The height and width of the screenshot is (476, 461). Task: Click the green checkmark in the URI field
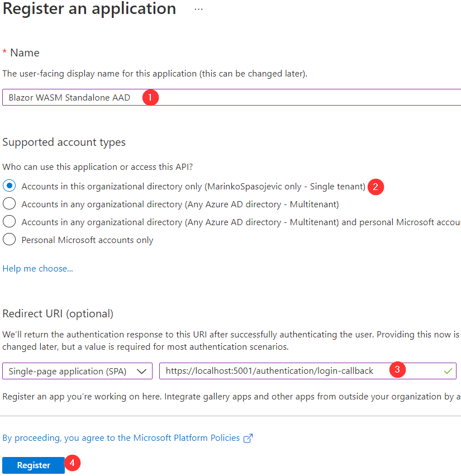pyautogui.click(x=448, y=370)
